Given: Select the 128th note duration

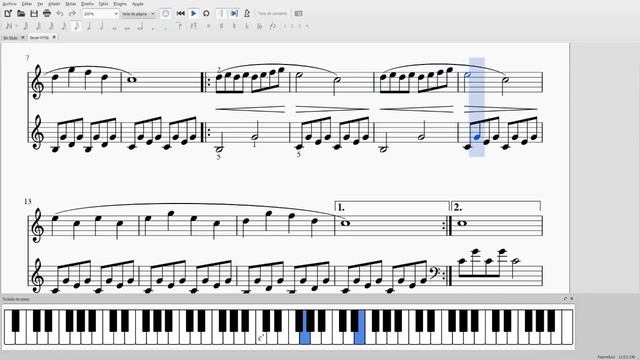Looking at the screenshot, I should tap(25, 26).
